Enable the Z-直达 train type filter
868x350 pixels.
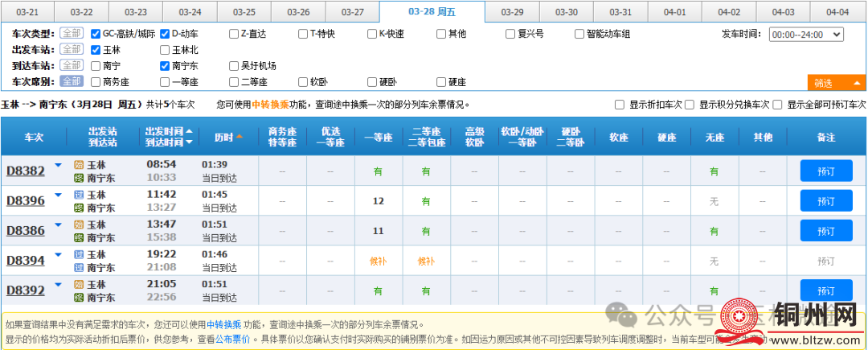coord(234,34)
